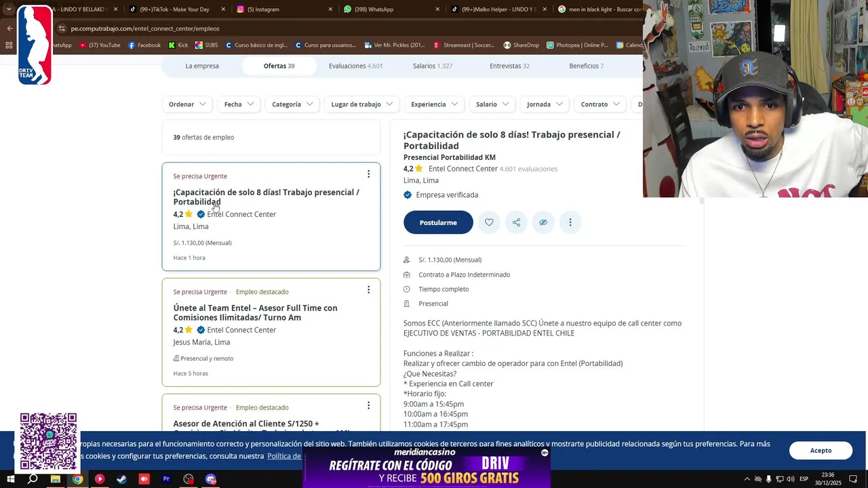The image size is (868, 488).
Task: Open site info icon in address bar
Action: click(x=62, y=28)
